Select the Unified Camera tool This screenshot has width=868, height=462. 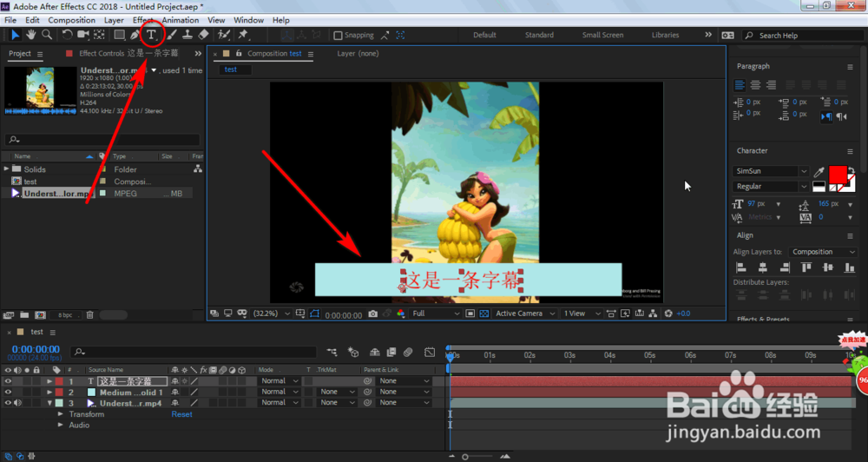coord(83,35)
